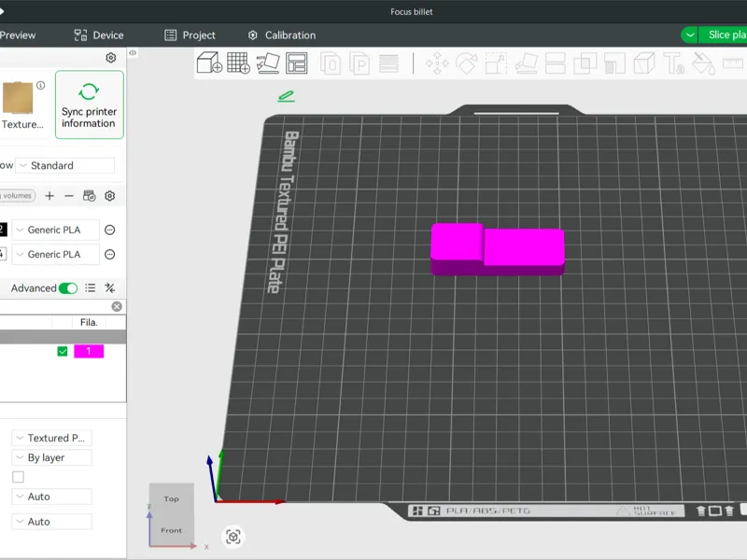Viewport: 747px width, 560px height.
Task: Open the Textured P... plate type dropdown
Action: tap(52, 438)
